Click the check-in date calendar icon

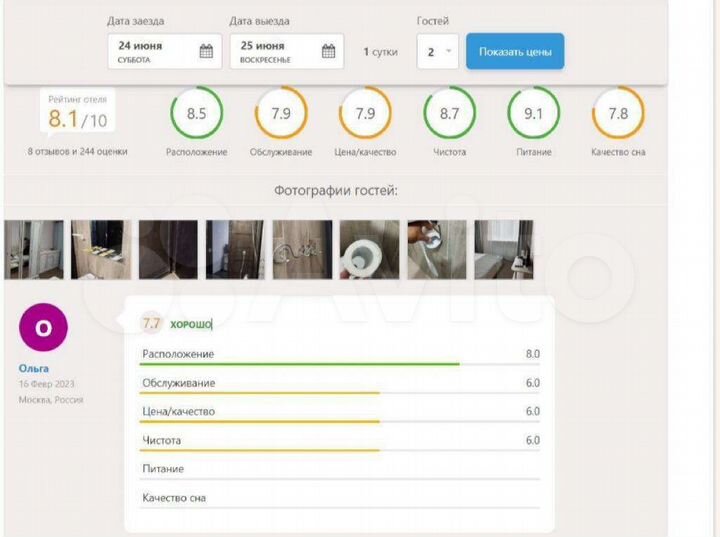point(206,52)
